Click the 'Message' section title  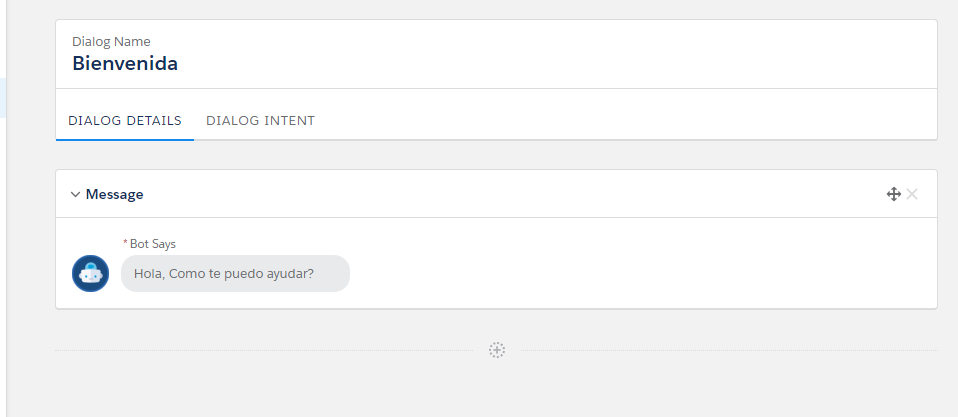pyautogui.click(x=115, y=195)
